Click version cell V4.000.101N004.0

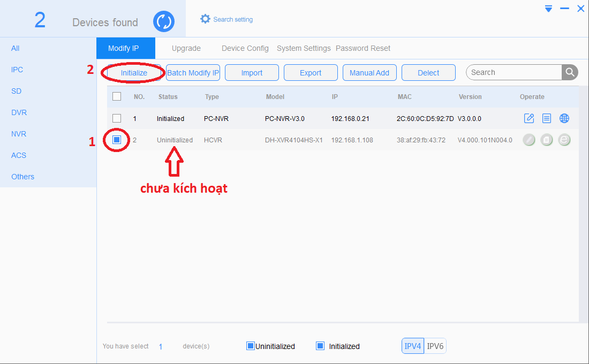485,140
